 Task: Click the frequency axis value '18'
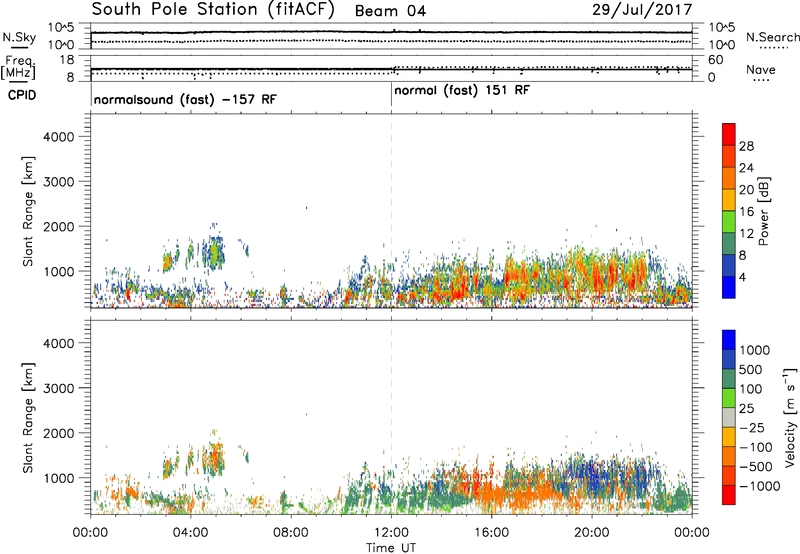click(67, 60)
